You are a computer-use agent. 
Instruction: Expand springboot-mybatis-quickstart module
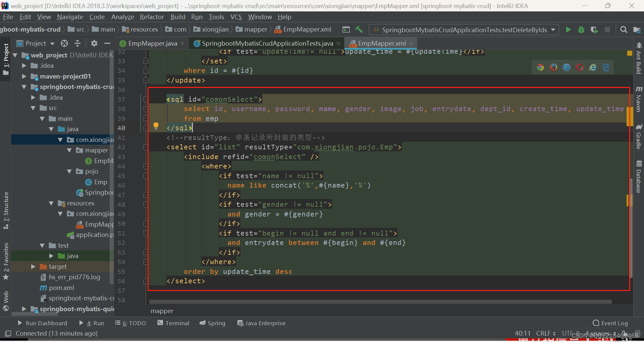[24, 309]
